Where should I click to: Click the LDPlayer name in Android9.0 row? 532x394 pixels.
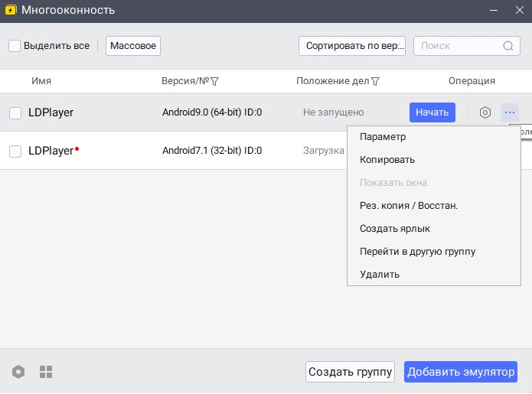click(x=51, y=112)
